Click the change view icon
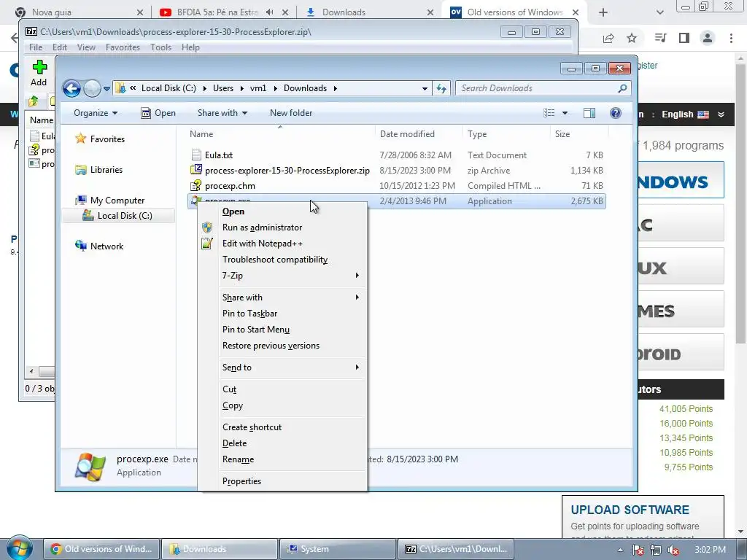This screenshot has width=747, height=560. click(549, 113)
